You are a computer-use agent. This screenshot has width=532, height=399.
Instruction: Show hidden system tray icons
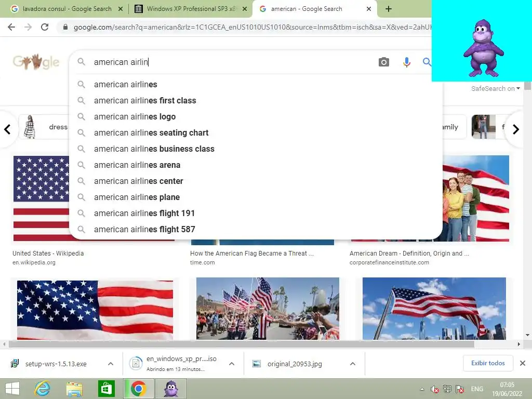[x=422, y=389]
